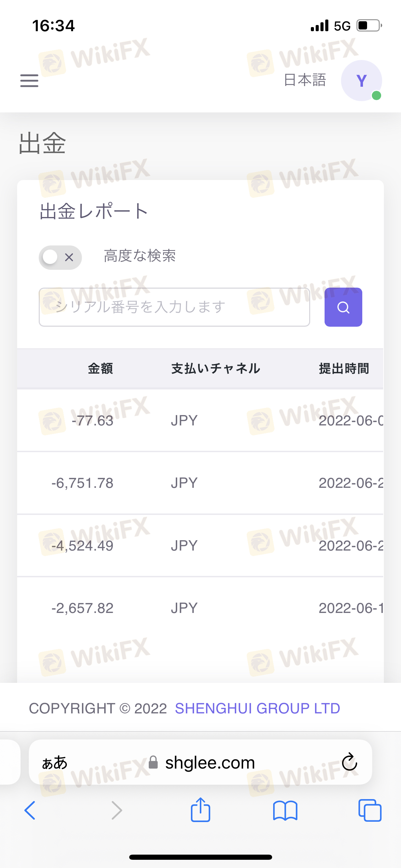This screenshot has width=401, height=868.
Task: Open the hamburger navigation menu
Action: pos(29,81)
